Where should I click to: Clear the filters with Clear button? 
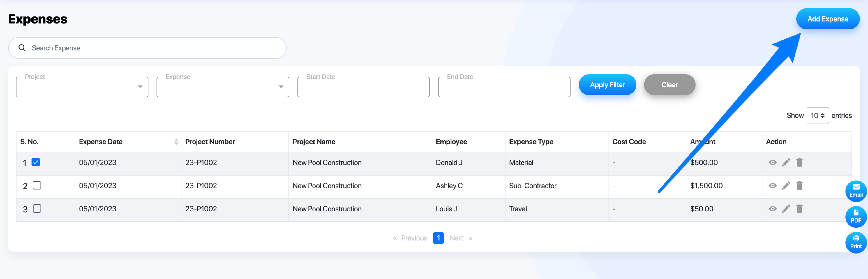[669, 85]
